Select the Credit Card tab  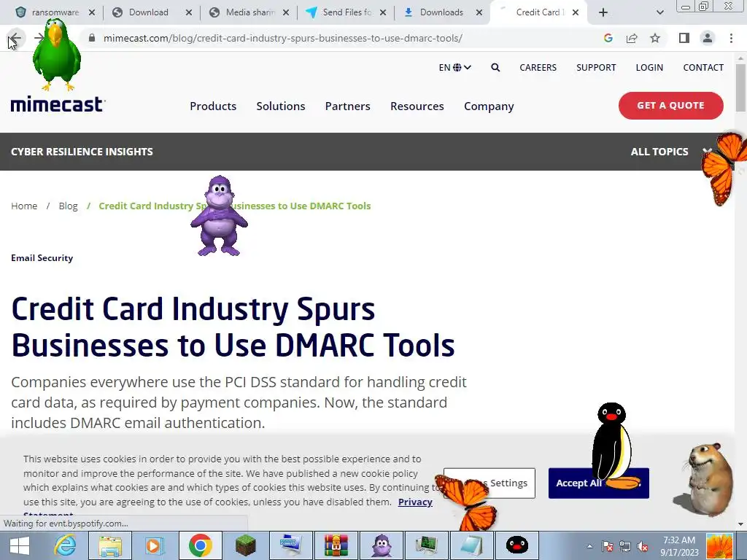point(538,12)
